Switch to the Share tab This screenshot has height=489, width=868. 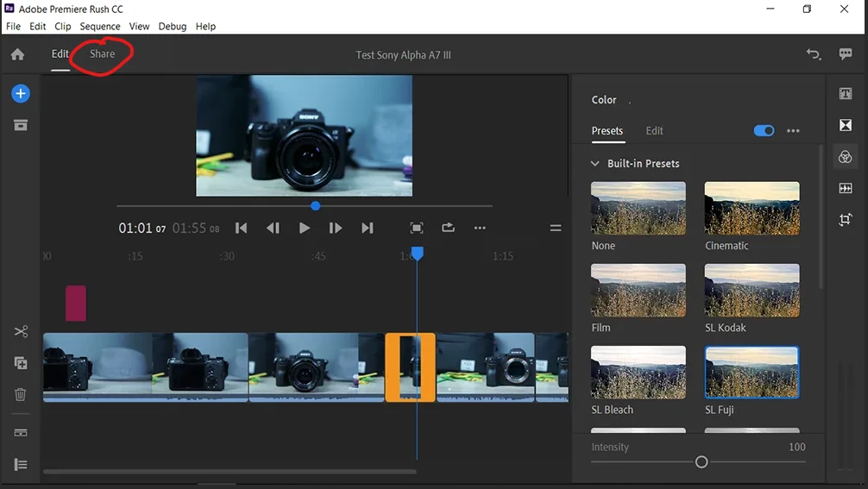coord(102,53)
